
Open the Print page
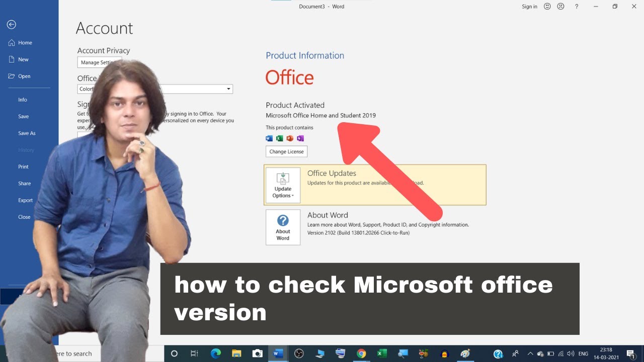[23, 166]
